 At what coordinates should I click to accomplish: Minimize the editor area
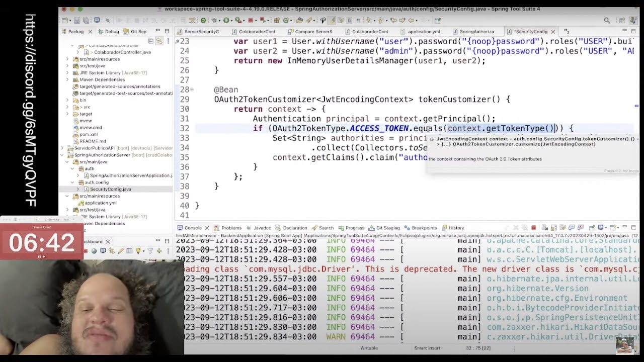click(x=624, y=31)
